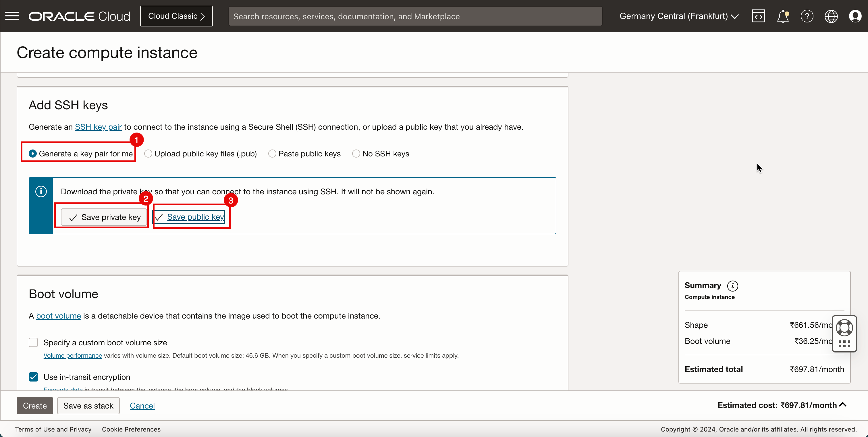
Task: Open the globe/language selector icon
Action: [831, 16]
